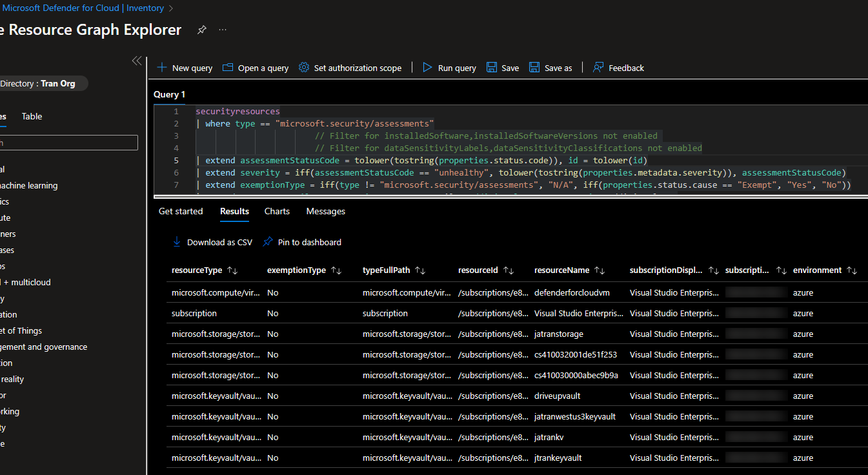Select the reality category in sidebar
The width and height of the screenshot is (868, 475).
coord(12,379)
